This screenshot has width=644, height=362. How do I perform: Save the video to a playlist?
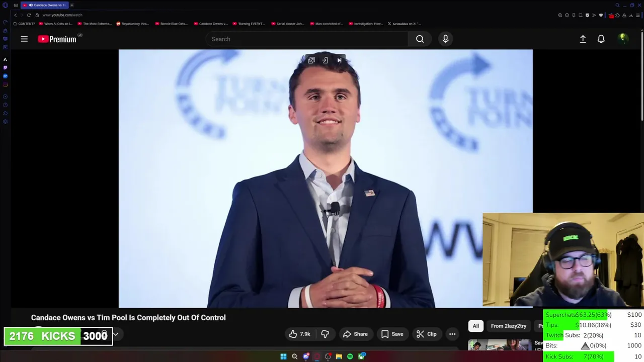coord(392,334)
